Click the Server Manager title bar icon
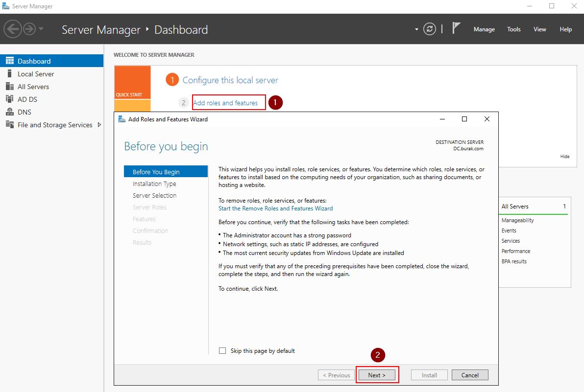584x392 pixels. click(6, 6)
